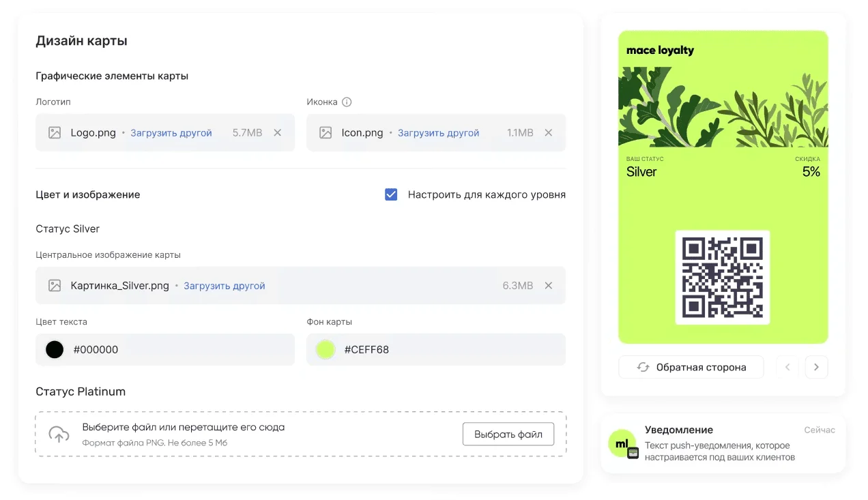The height and width of the screenshot is (500, 868).
Task: Click the #000000 text color field
Action: (165, 350)
